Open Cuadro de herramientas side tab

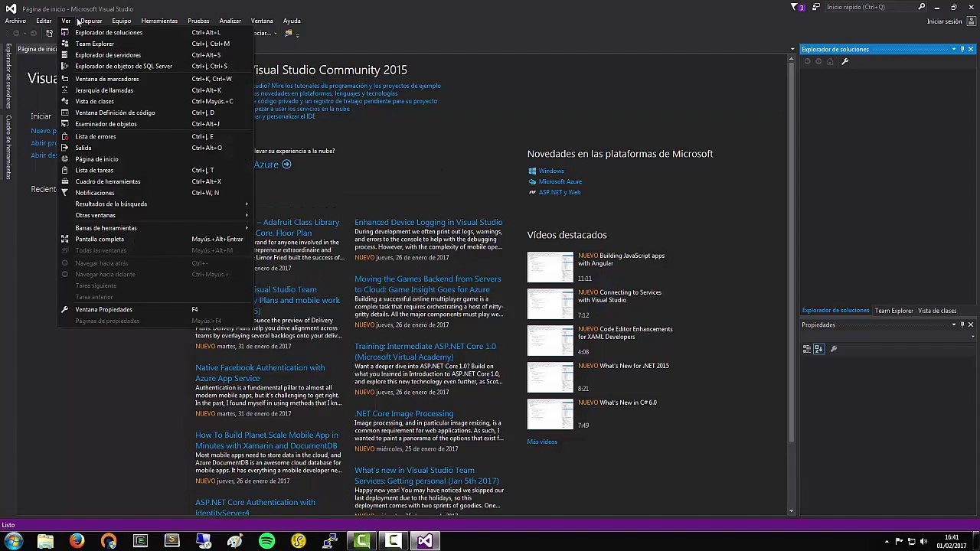click(8, 147)
